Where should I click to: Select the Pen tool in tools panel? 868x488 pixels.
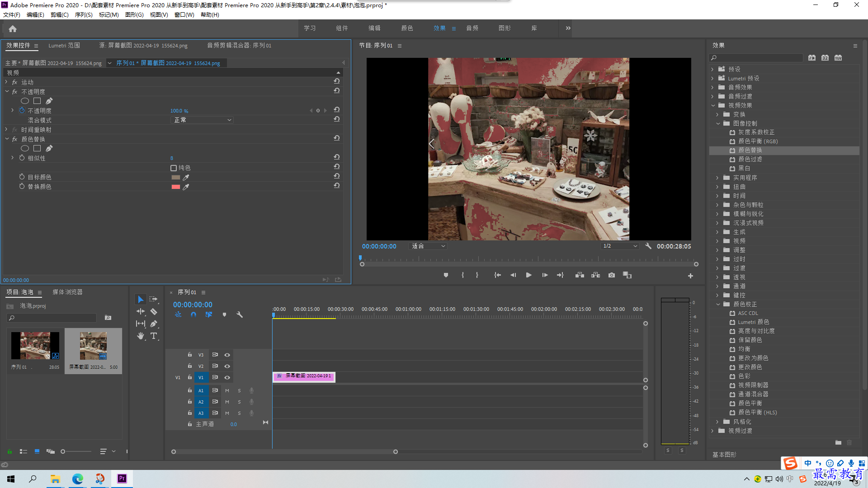[154, 324]
